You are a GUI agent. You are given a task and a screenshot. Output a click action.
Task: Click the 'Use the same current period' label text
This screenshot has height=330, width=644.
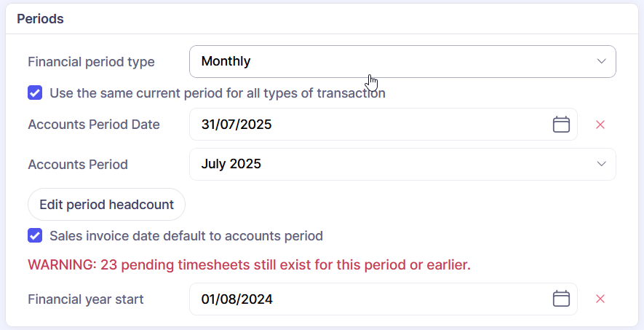click(x=217, y=93)
